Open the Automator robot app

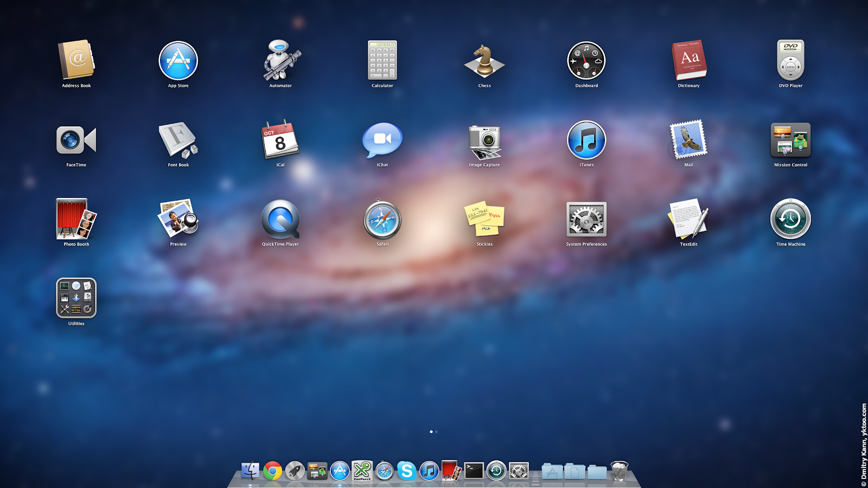coord(281,60)
